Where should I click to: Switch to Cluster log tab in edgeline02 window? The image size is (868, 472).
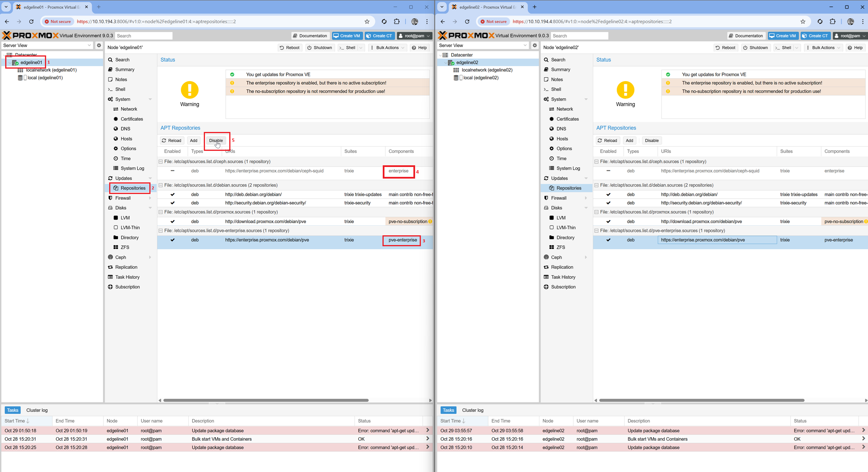[473, 410]
